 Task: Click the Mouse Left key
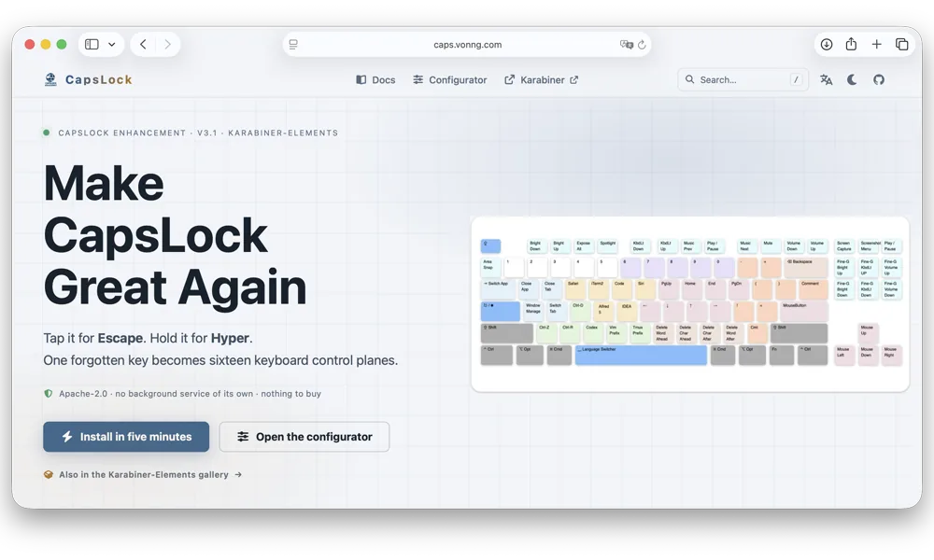[x=844, y=356]
